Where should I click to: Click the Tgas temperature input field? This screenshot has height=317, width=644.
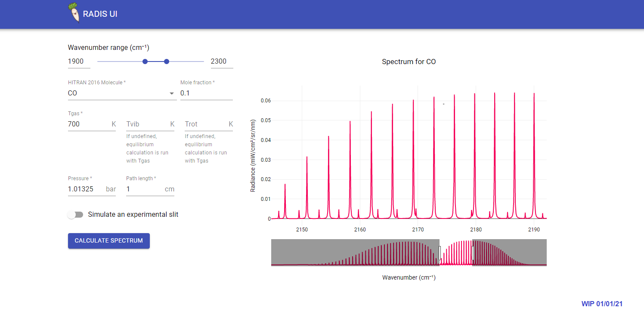[92, 124]
